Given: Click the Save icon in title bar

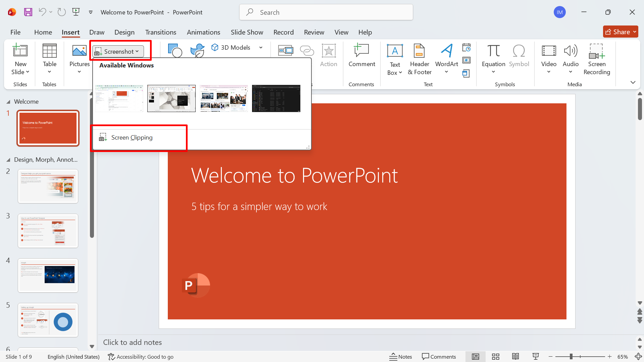Looking at the screenshot, I should pyautogui.click(x=28, y=12).
